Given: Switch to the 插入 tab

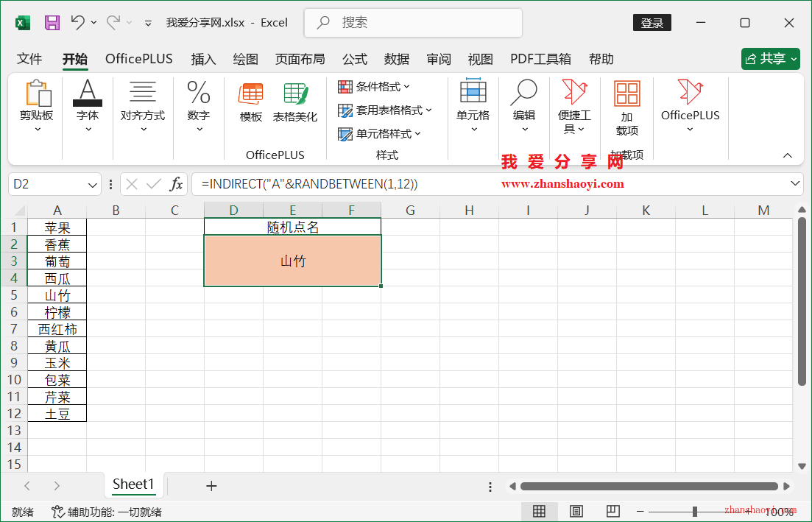Looking at the screenshot, I should [x=203, y=59].
